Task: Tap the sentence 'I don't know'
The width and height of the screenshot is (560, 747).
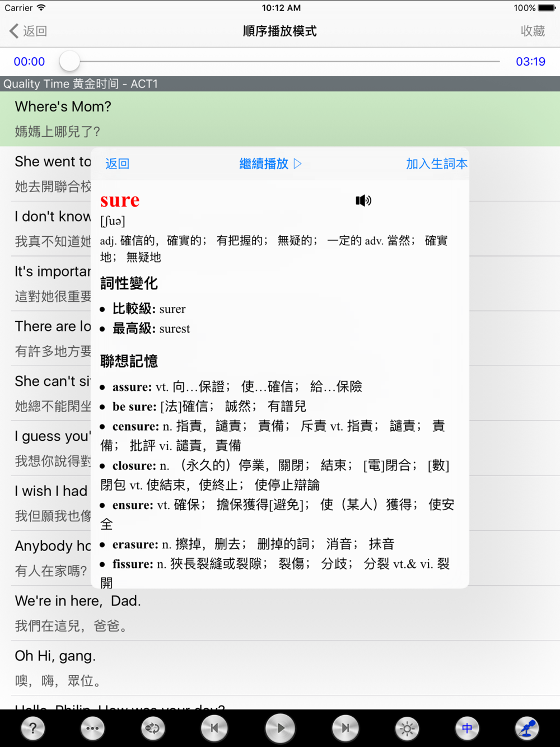Action: click(53, 217)
